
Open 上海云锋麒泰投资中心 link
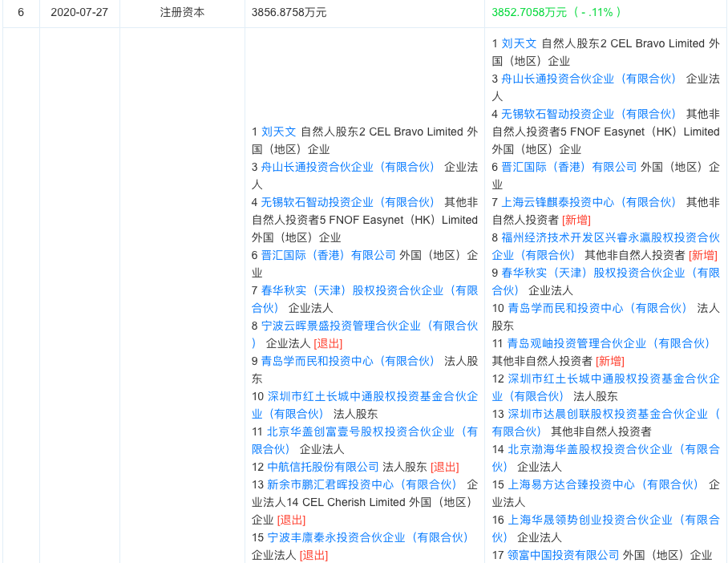[588, 203]
